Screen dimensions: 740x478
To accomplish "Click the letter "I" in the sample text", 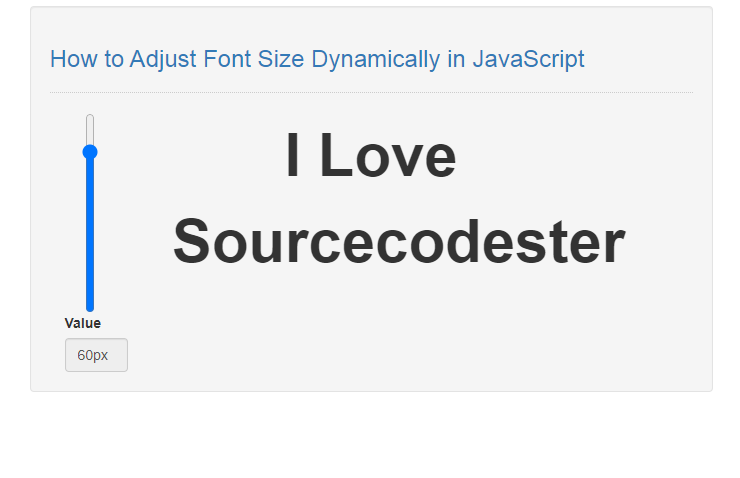I will pos(293,157).
